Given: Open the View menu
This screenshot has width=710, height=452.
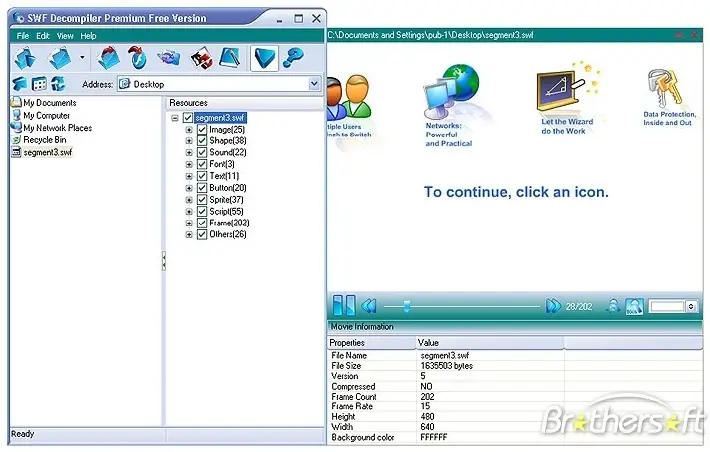Looking at the screenshot, I should pos(65,36).
